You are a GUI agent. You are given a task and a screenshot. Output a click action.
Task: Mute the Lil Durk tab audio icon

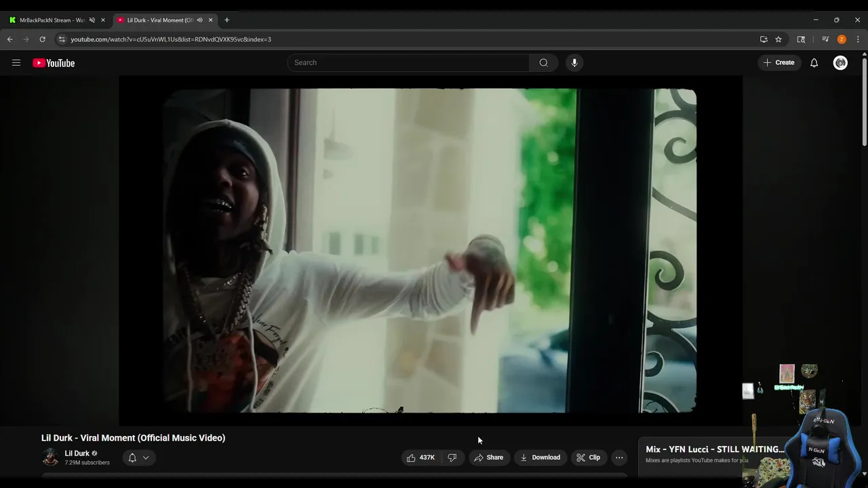(199, 20)
